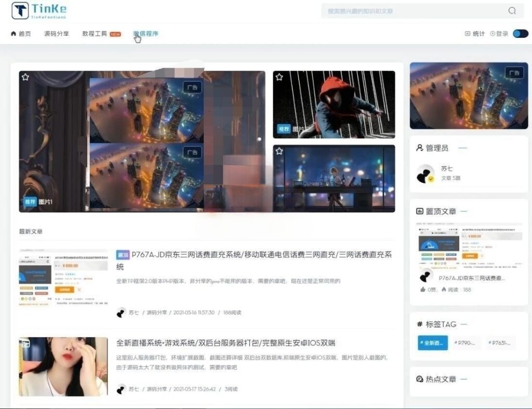Open the live-stream article thumbnail

pyautogui.click(x=63, y=366)
